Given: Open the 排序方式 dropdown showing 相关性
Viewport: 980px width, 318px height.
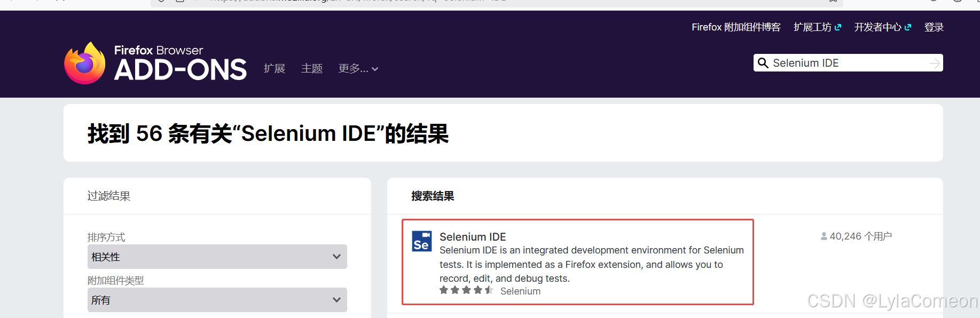Looking at the screenshot, I should tap(217, 257).
